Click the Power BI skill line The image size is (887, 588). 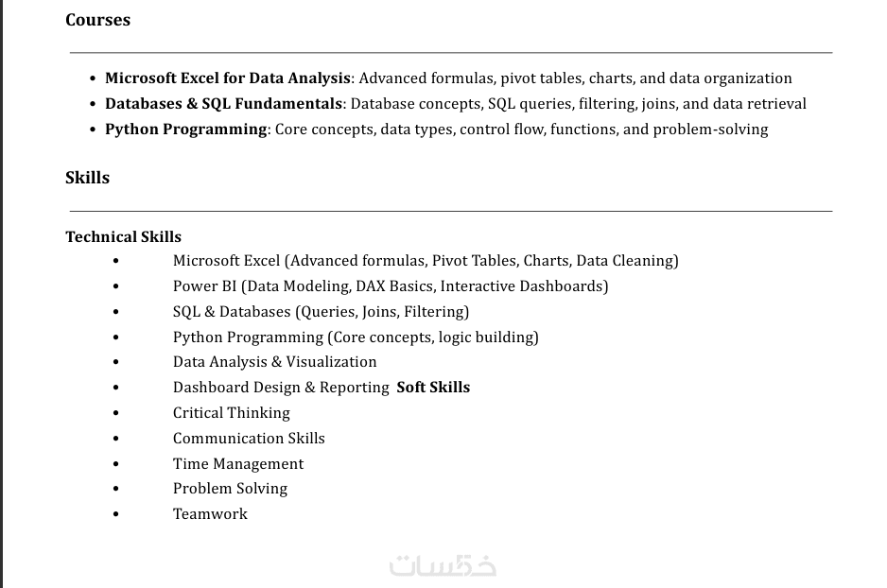coord(390,286)
